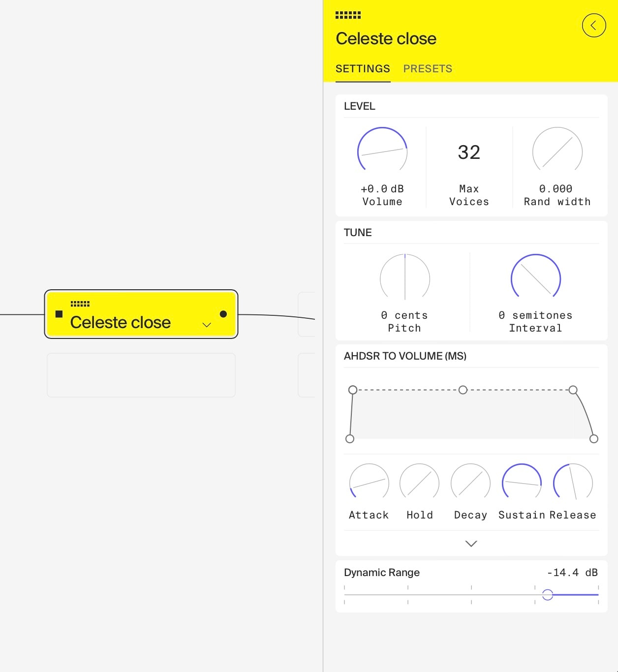Click the Volume knob
The image size is (618, 672).
[382, 152]
